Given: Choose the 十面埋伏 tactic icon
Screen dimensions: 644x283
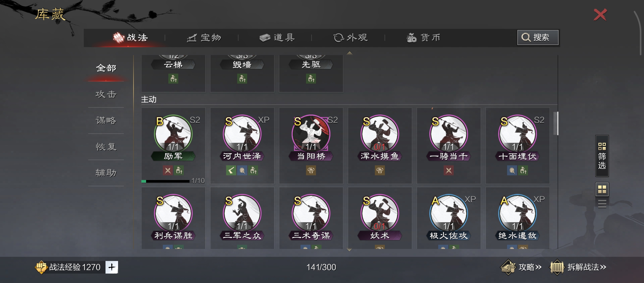Looking at the screenshot, I should pos(517,134).
